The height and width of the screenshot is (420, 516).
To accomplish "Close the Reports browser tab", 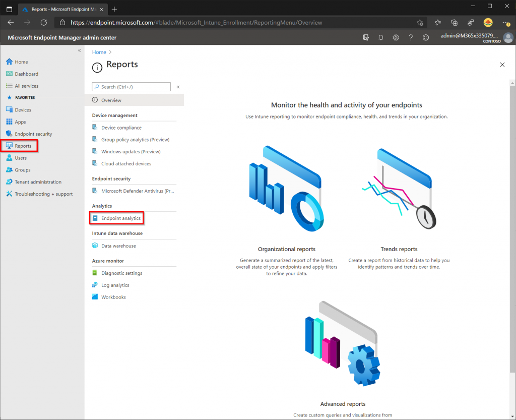I will (x=102, y=9).
